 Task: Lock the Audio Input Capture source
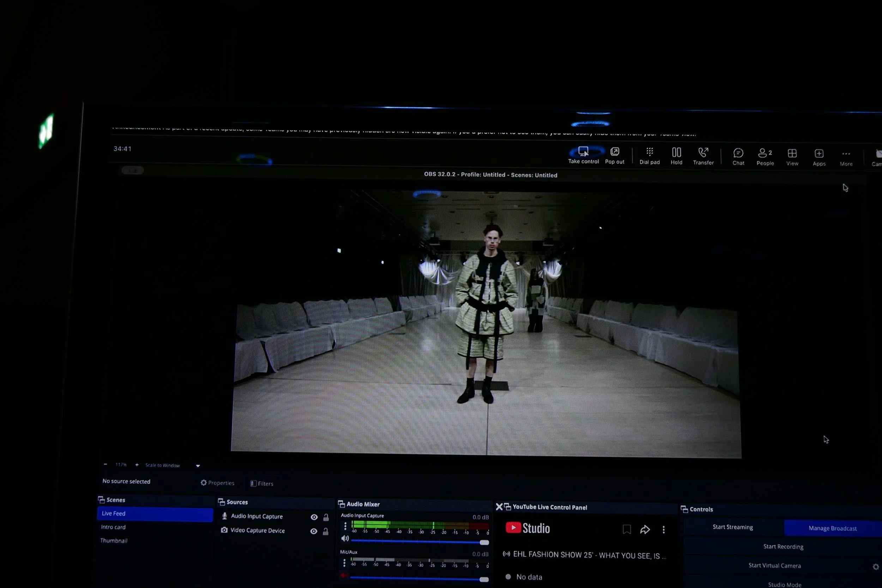326,517
